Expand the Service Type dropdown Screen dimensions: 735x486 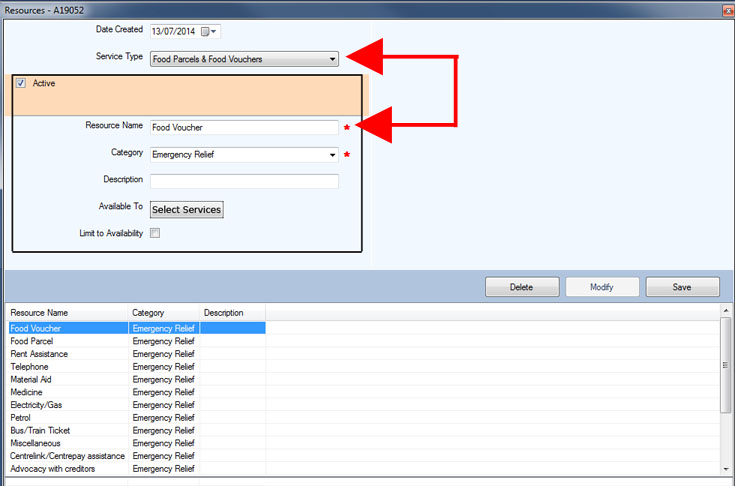point(332,59)
